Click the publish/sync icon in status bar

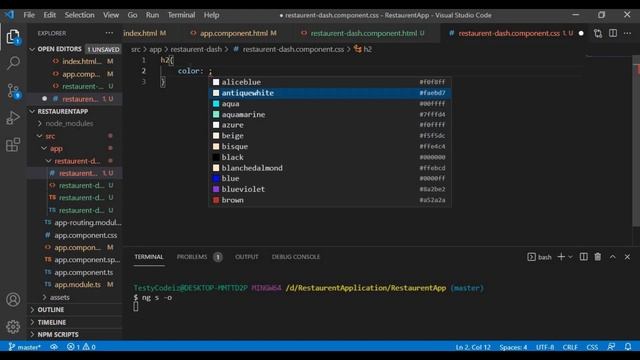pos(54,347)
